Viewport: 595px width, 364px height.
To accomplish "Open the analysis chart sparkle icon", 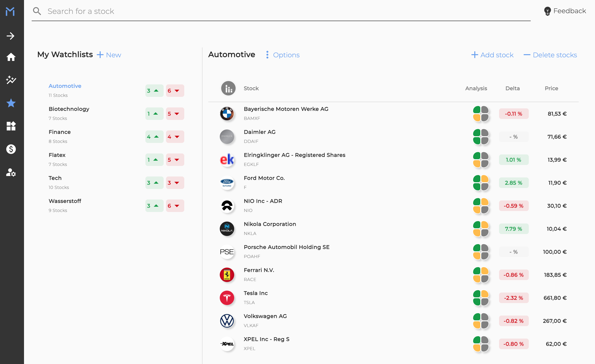I will (x=11, y=80).
